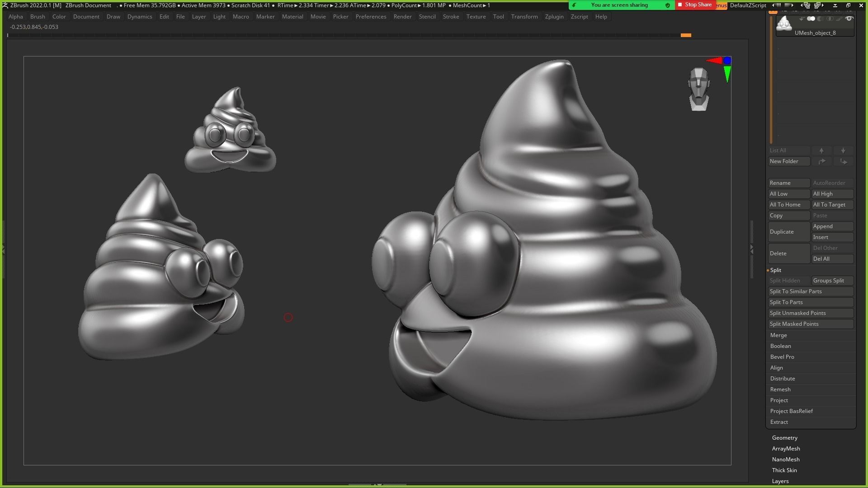This screenshot has height=488, width=868.
Task: Click the curved arrow move-to-folder-up icon
Action: point(821,161)
